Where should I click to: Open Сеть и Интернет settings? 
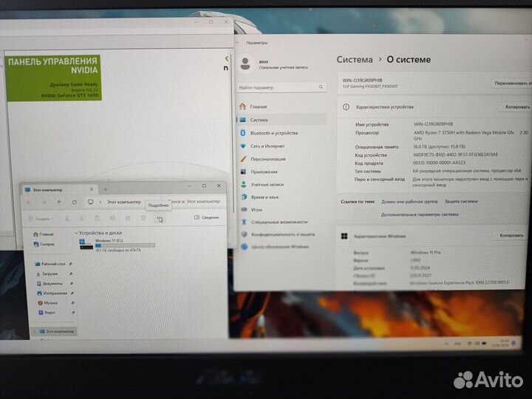[x=267, y=146]
